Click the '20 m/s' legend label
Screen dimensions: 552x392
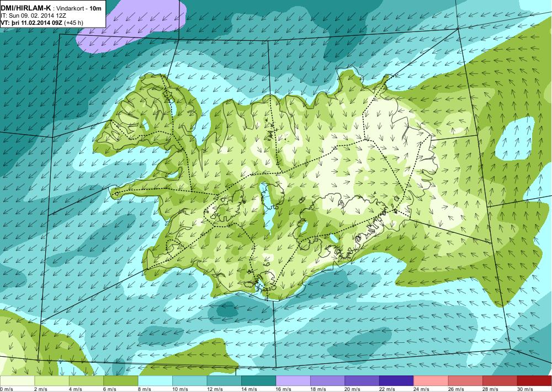[x=353, y=389]
